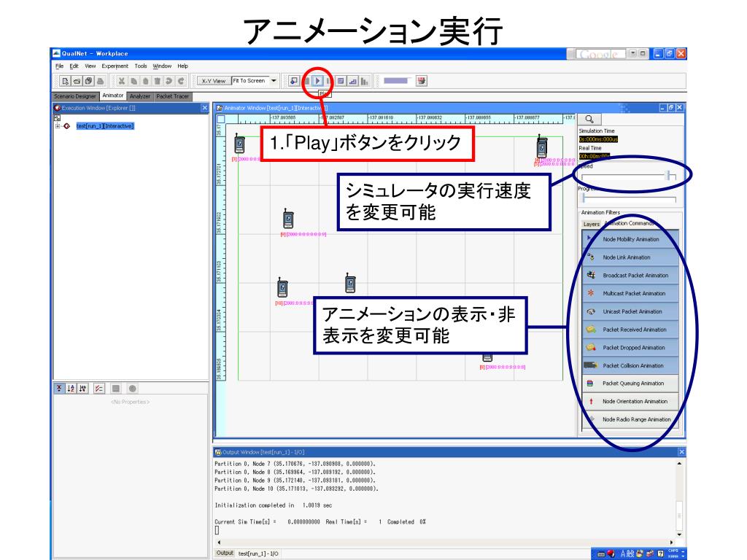Toggle Packet Collision Animation filter

(630, 366)
